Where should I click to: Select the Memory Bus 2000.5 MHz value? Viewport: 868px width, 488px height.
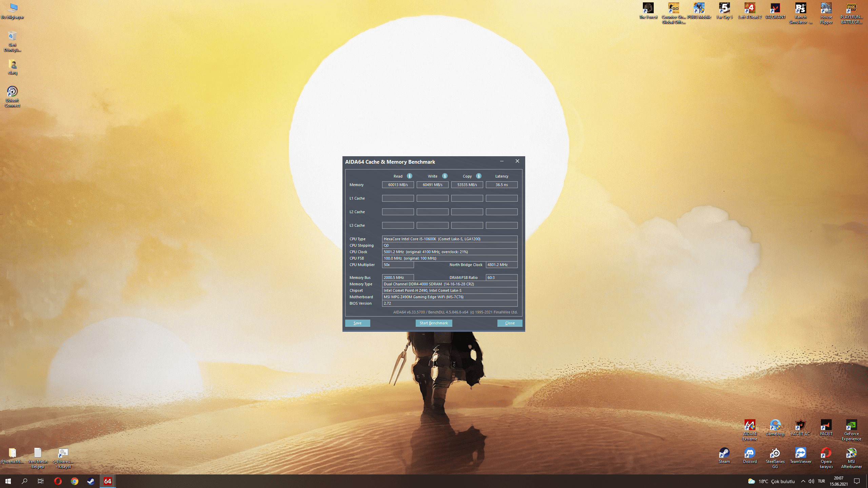398,278
